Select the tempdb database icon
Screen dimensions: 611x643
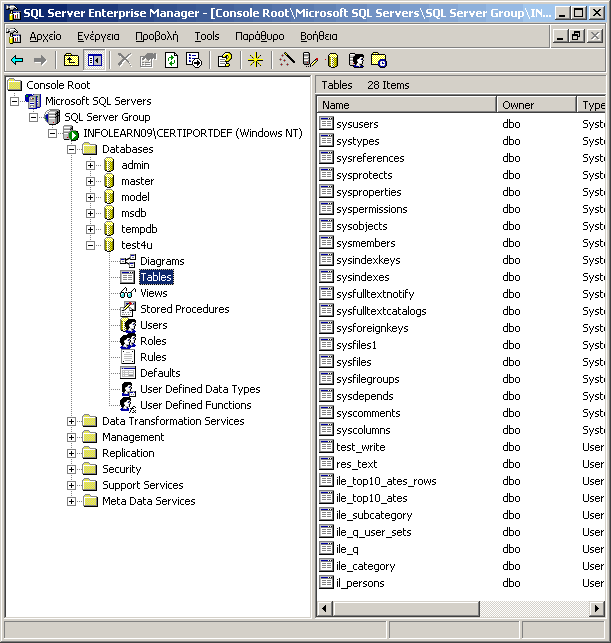tap(109, 229)
